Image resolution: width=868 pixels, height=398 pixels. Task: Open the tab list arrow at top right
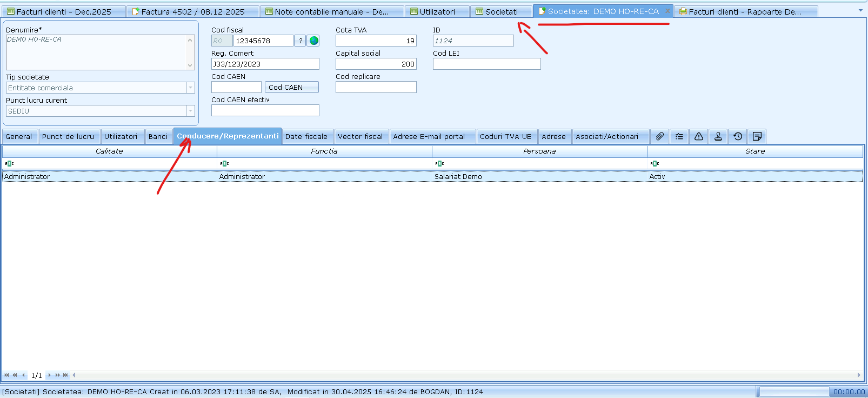[860, 10]
